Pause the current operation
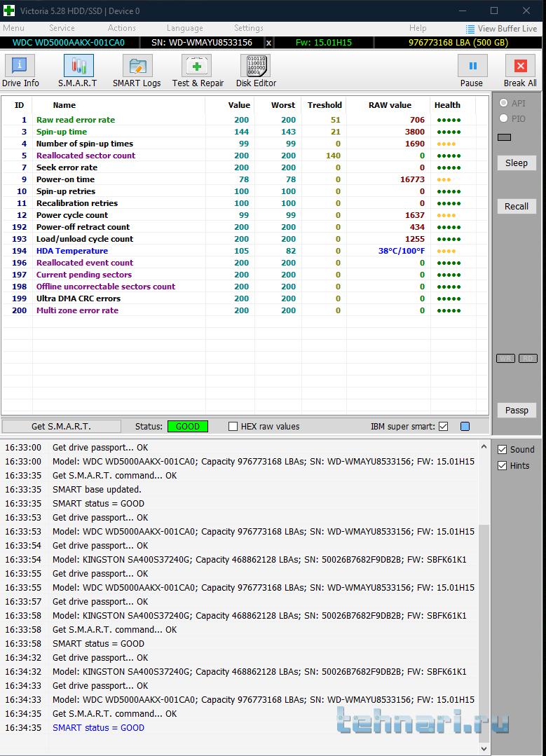 [472, 71]
